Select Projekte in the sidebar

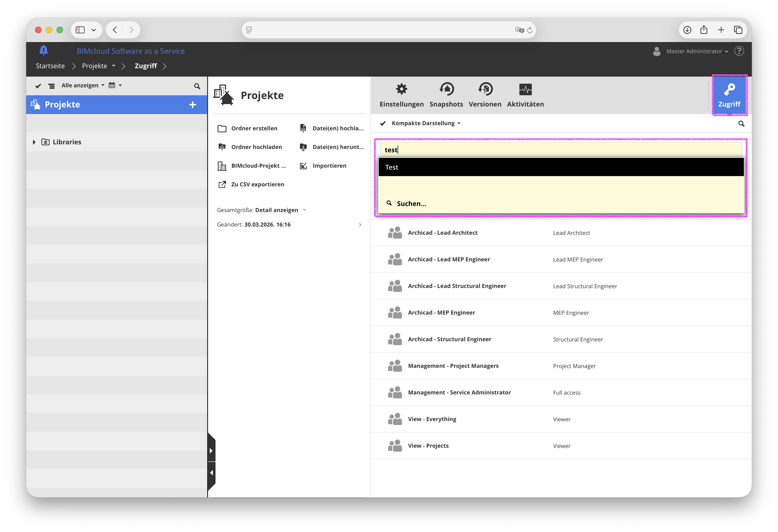click(117, 105)
